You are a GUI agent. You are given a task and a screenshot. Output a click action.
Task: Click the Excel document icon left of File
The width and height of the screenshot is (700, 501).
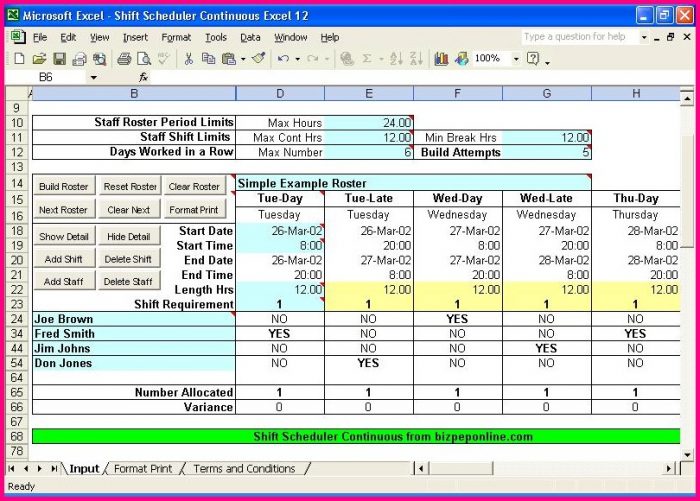click(x=18, y=37)
